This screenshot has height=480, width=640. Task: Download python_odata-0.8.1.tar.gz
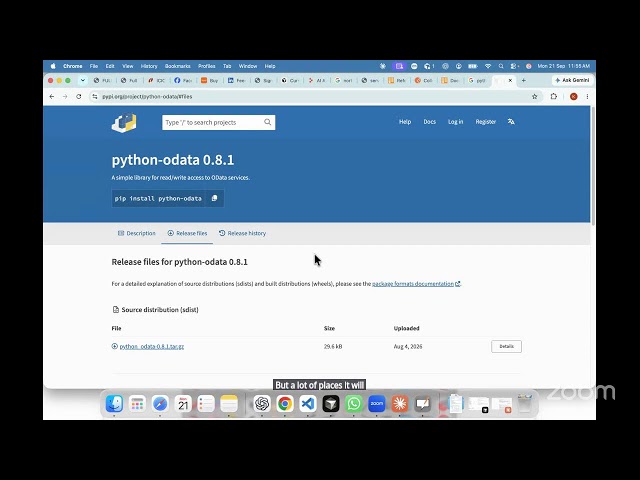click(x=151, y=347)
